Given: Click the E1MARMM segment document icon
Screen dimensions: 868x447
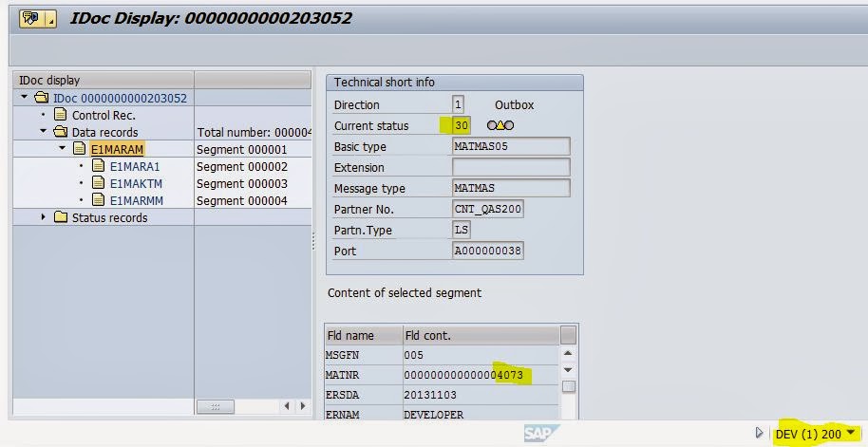Looking at the screenshot, I should tap(98, 199).
